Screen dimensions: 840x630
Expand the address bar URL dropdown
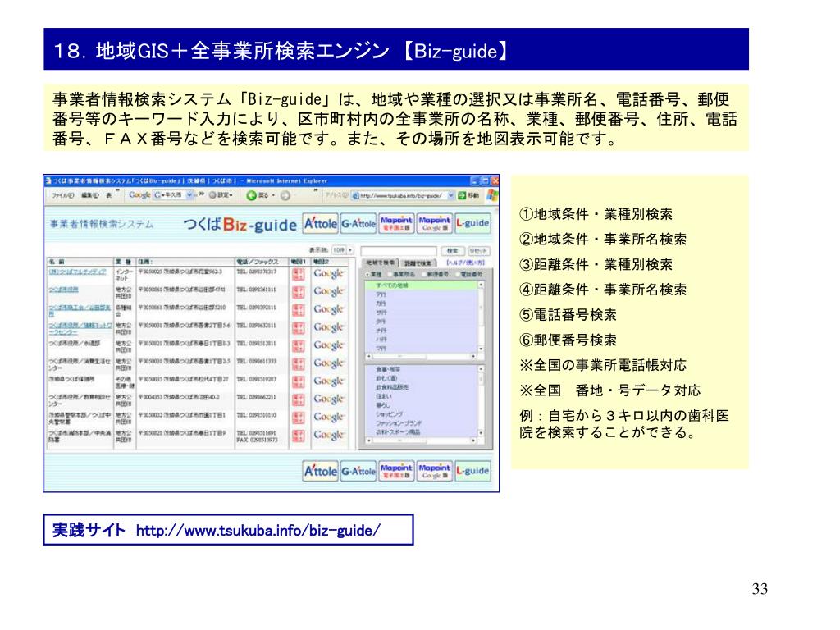pyautogui.click(x=450, y=195)
